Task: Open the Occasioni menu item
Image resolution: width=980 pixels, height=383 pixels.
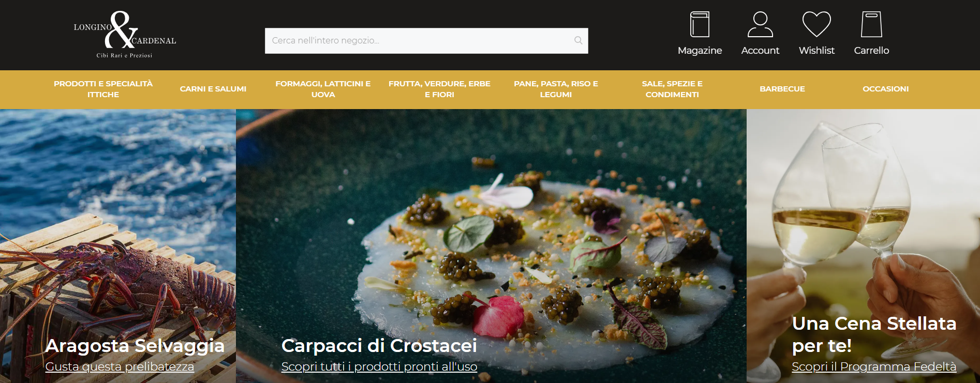Action: 885,89
